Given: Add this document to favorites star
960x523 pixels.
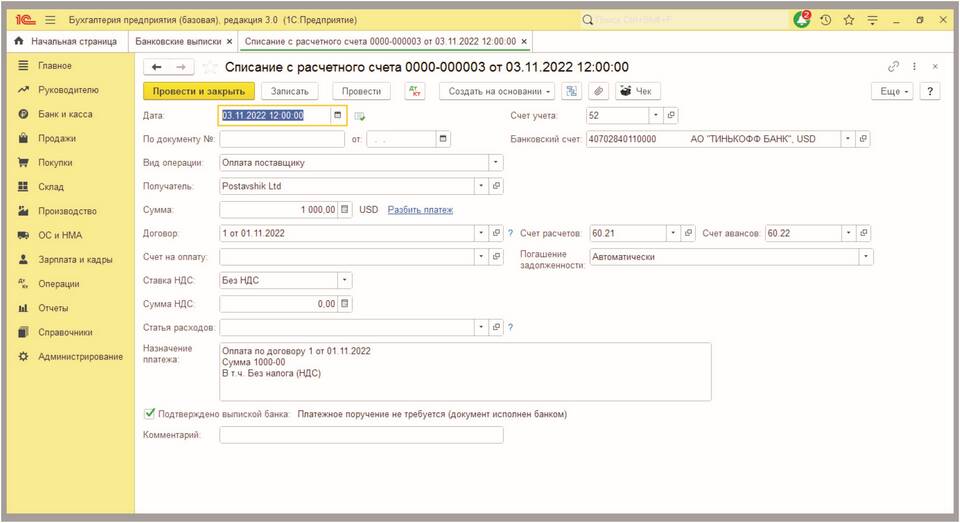Looking at the screenshot, I should pos(210,67).
